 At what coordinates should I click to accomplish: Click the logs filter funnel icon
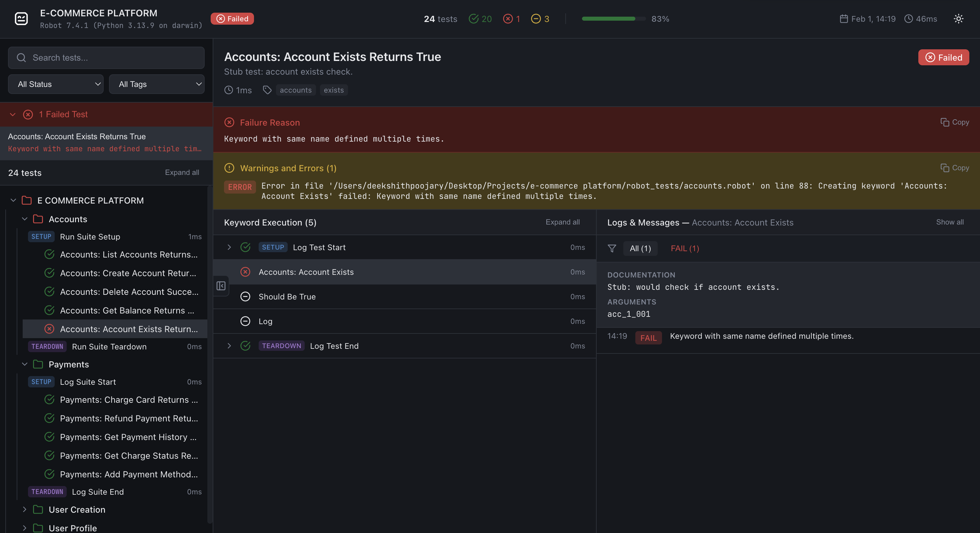point(612,248)
